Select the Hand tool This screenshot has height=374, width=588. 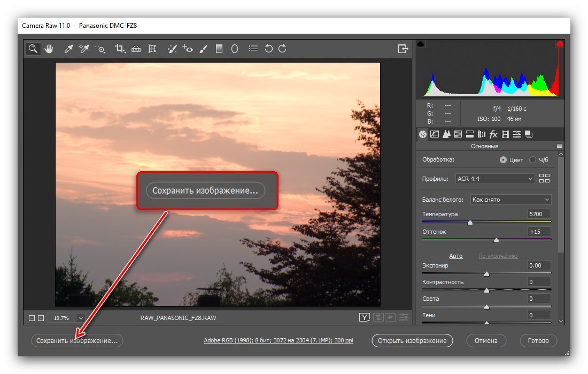point(49,49)
